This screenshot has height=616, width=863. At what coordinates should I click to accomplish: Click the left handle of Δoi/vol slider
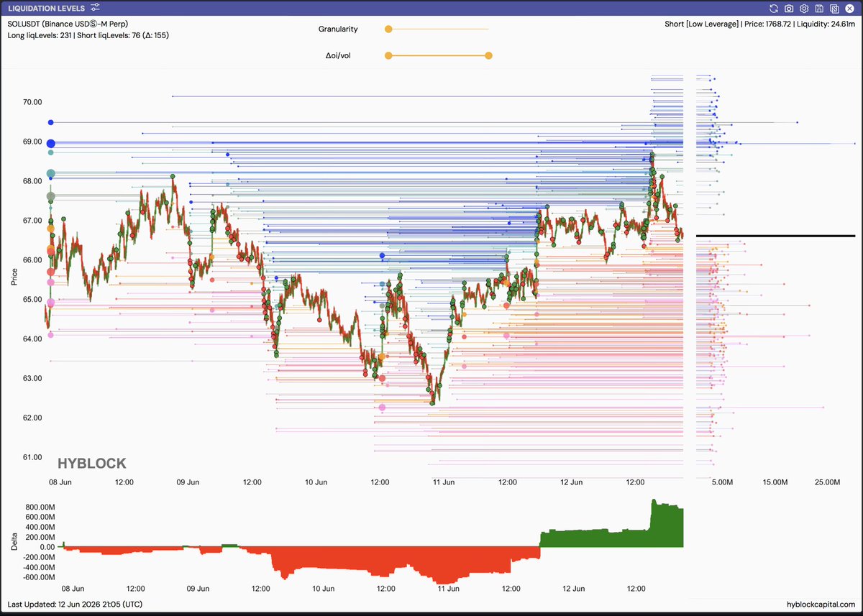(x=388, y=55)
